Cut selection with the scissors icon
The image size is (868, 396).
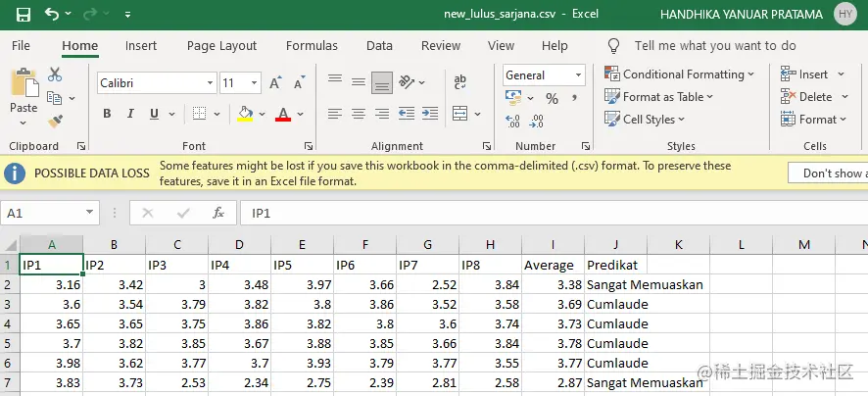(55, 74)
